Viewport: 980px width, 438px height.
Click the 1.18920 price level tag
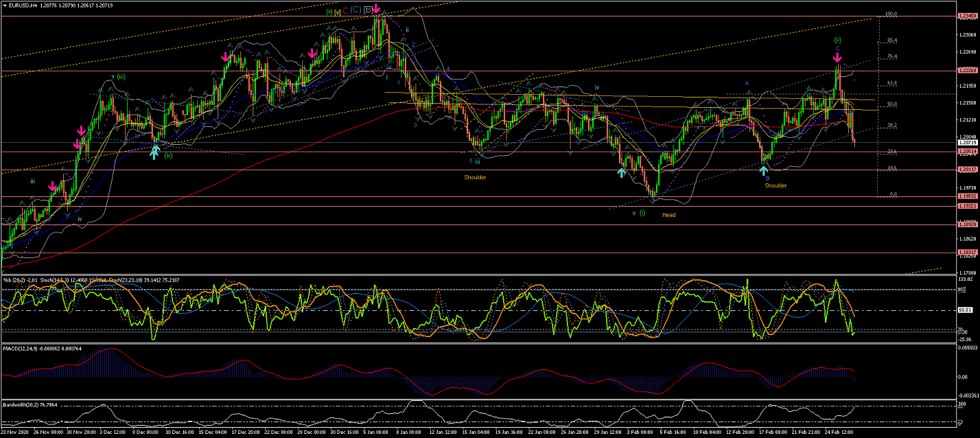pyautogui.click(x=966, y=224)
